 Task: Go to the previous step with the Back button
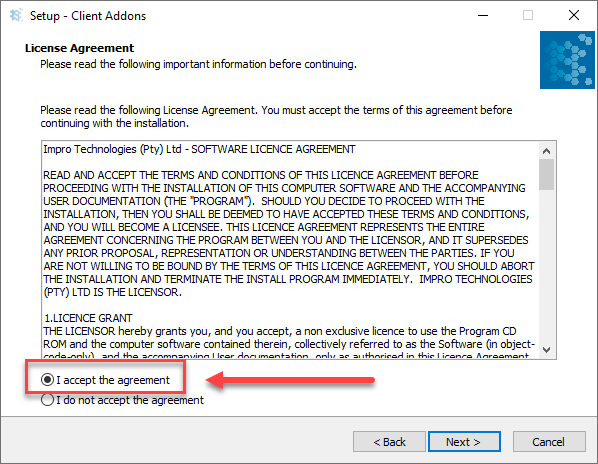(x=389, y=442)
